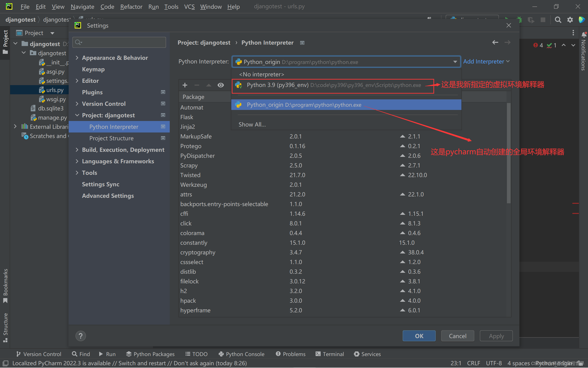Viewport: 588px width, 368px height.
Task: Click the Add Interpreter link
Action: pyautogui.click(x=486, y=62)
